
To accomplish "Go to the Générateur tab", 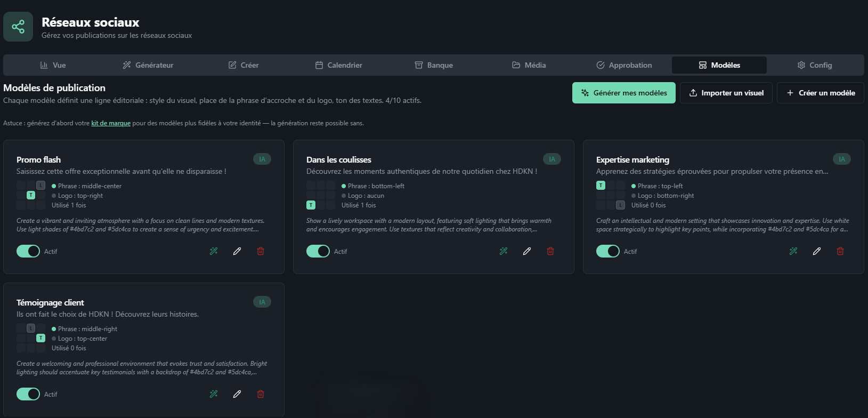I will pyautogui.click(x=148, y=65).
